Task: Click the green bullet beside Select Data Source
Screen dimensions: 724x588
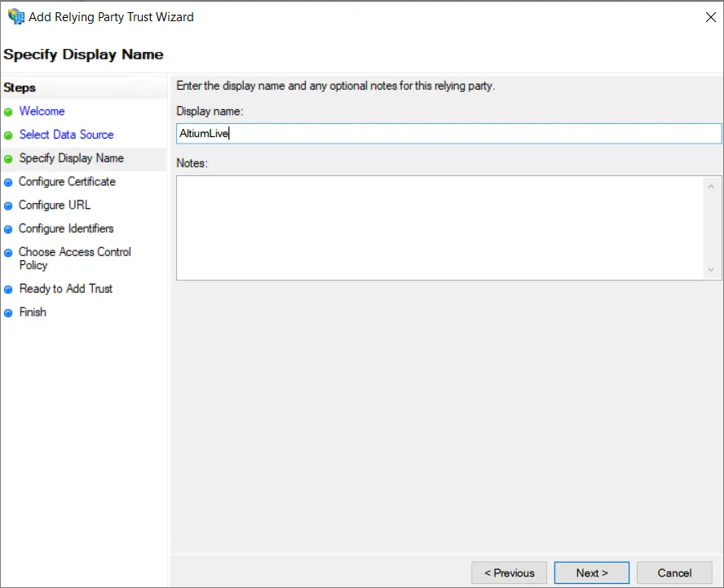Action: pyautogui.click(x=8, y=135)
